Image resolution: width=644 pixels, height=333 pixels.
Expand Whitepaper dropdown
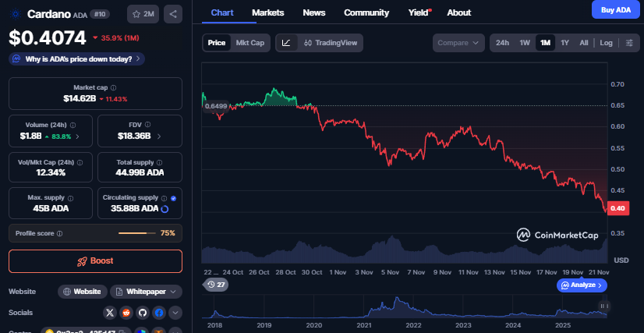[173, 292]
